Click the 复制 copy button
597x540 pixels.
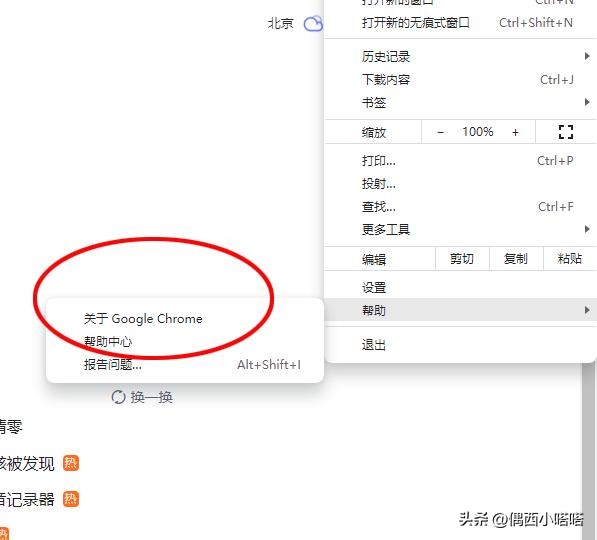tap(516, 259)
